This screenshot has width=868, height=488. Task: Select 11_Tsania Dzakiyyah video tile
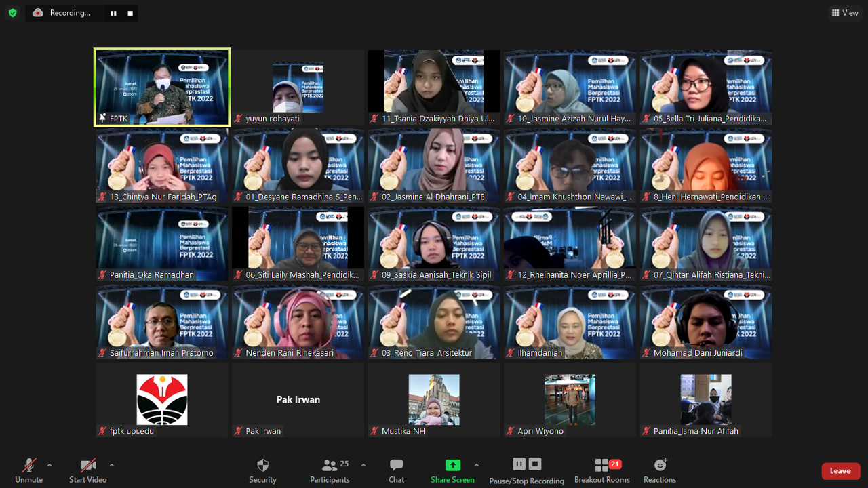[x=434, y=87]
